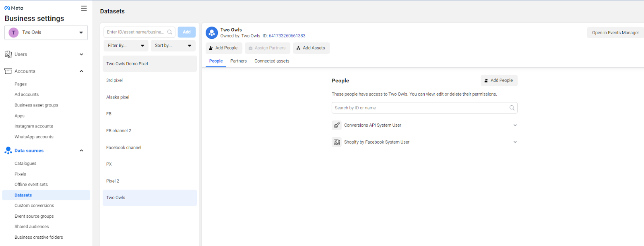The width and height of the screenshot is (644, 246).
Task: Open Catalogues under Data sources
Action: point(25,164)
